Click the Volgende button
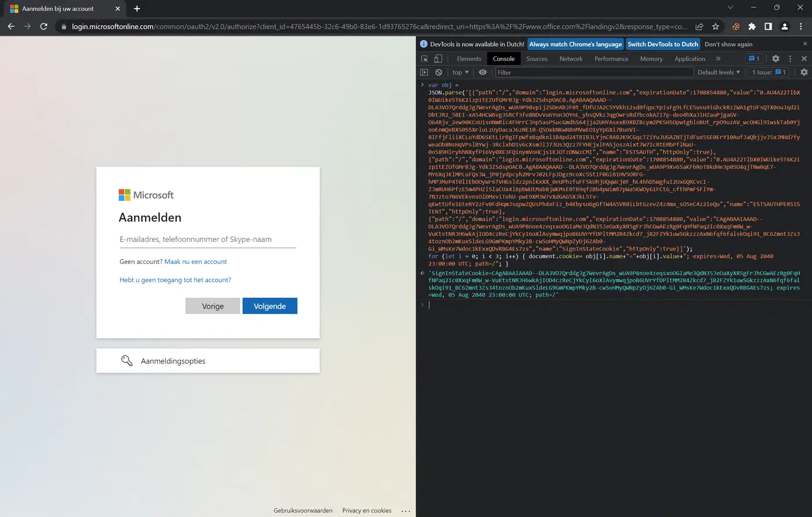This screenshot has height=517, width=812. pyautogui.click(x=270, y=306)
